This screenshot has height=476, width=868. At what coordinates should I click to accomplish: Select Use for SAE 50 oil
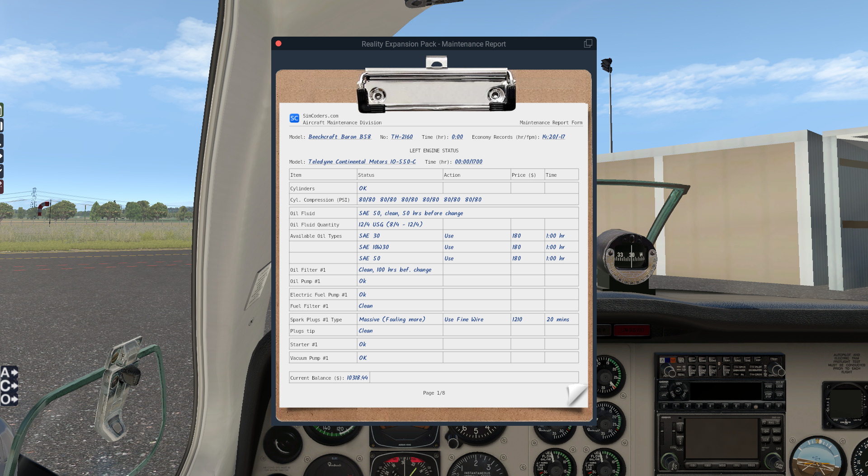coord(449,259)
